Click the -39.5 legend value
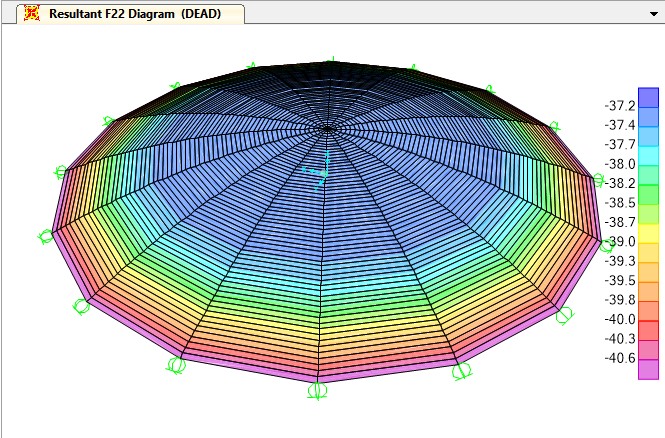Screen dimensions: 665x438 pyautogui.click(x=620, y=281)
